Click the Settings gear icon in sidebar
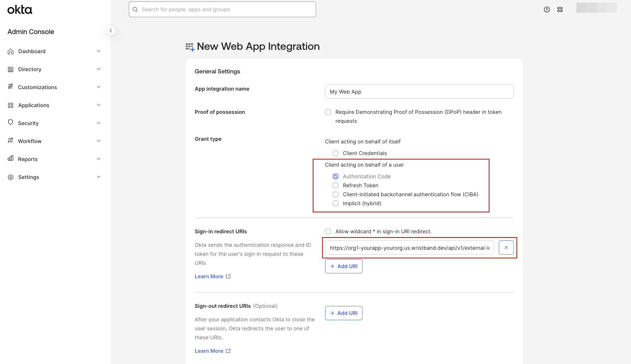 tap(10, 177)
